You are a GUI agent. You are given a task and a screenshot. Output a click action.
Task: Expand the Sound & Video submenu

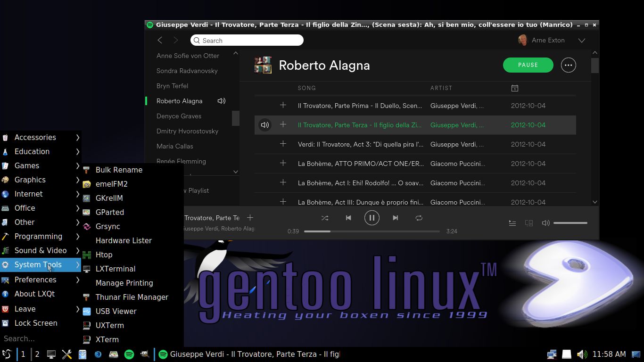click(40, 250)
